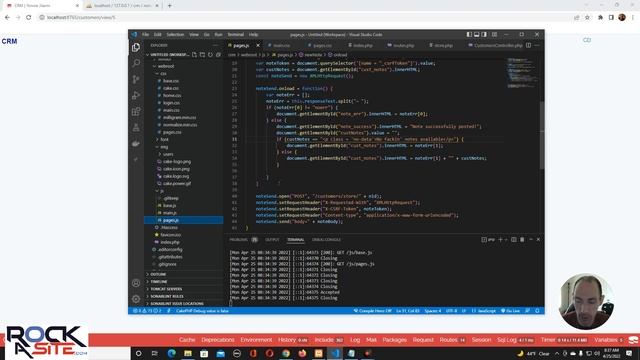Viewport: 640px width, 360px height.
Task: Click the code minimap in the editor
Action: pos(522,73)
